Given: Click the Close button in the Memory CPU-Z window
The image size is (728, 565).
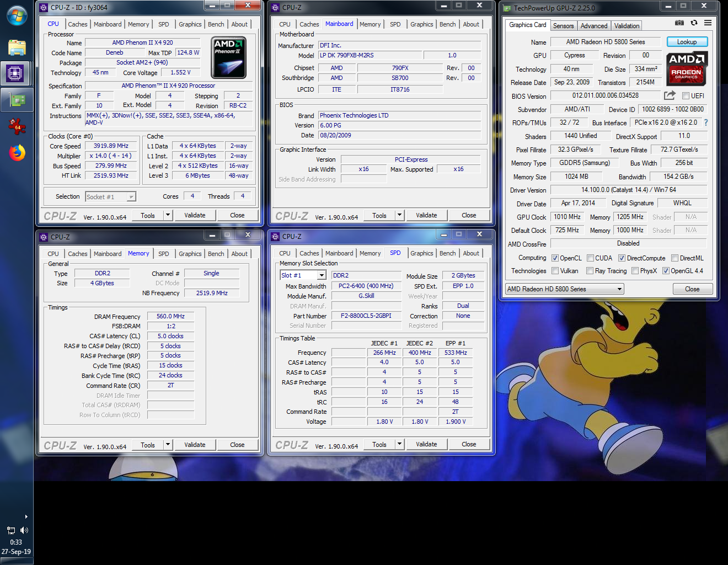Looking at the screenshot, I should pos(237,445).
